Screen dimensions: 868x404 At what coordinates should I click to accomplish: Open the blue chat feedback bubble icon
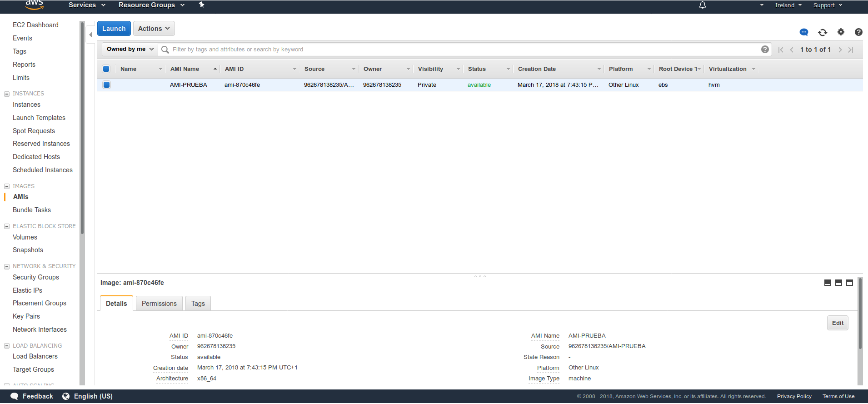[804, 32]
